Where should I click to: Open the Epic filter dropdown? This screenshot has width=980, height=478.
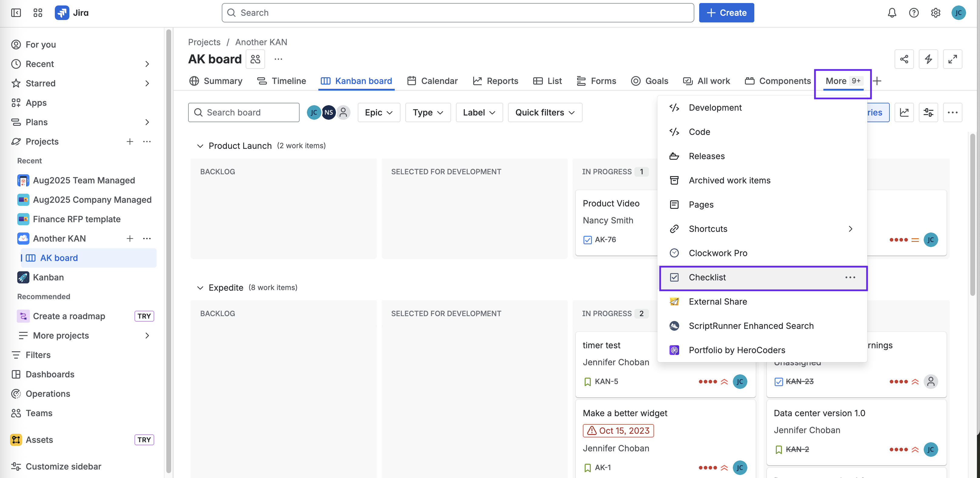click(x=379, y=112)
